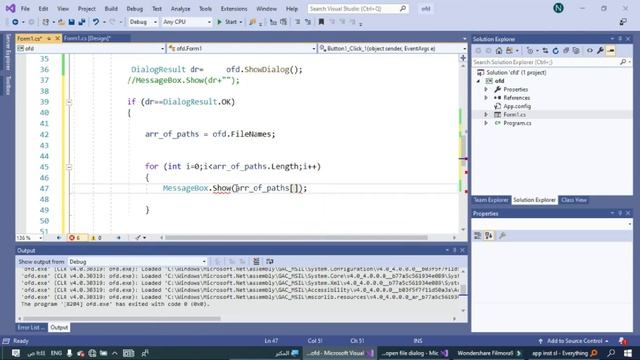The image size is (640, 360).
Task: Close the Form1.cs editor tab
Action: (58, 38)
